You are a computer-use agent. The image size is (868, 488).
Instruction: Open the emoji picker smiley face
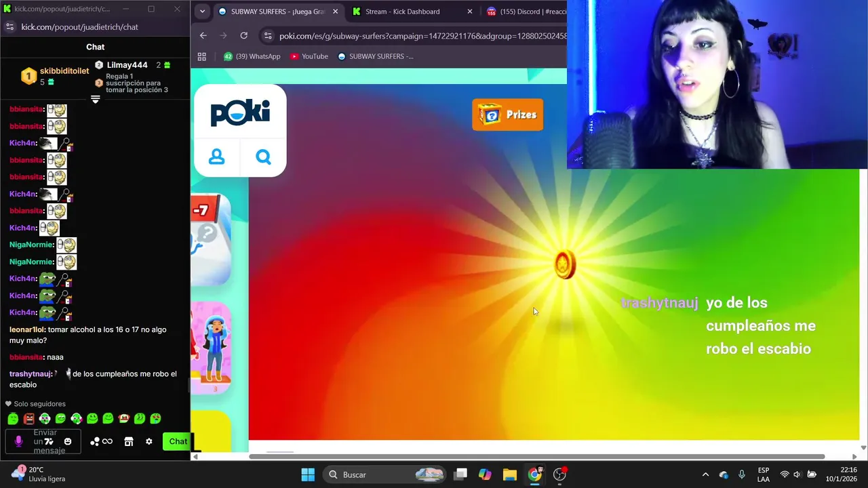click(68, 441)
